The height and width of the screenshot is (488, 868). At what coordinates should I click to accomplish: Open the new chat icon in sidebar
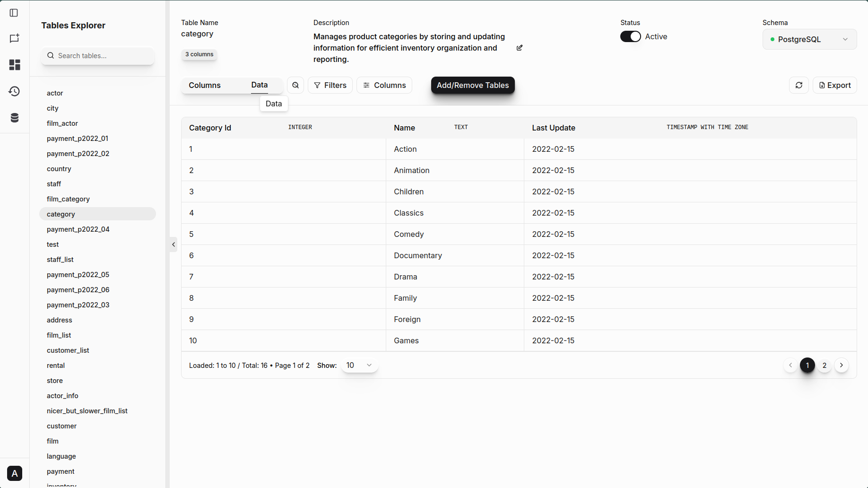(14, 38)
